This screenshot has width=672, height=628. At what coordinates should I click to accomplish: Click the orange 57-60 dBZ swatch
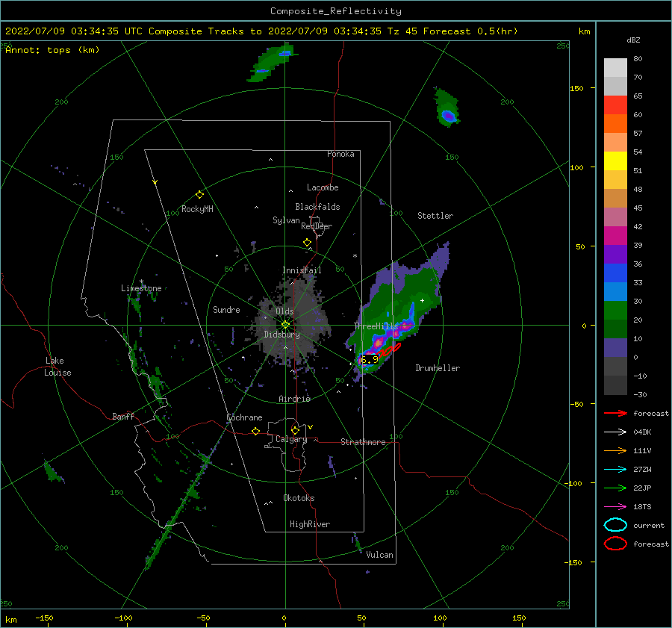point(615,124)
